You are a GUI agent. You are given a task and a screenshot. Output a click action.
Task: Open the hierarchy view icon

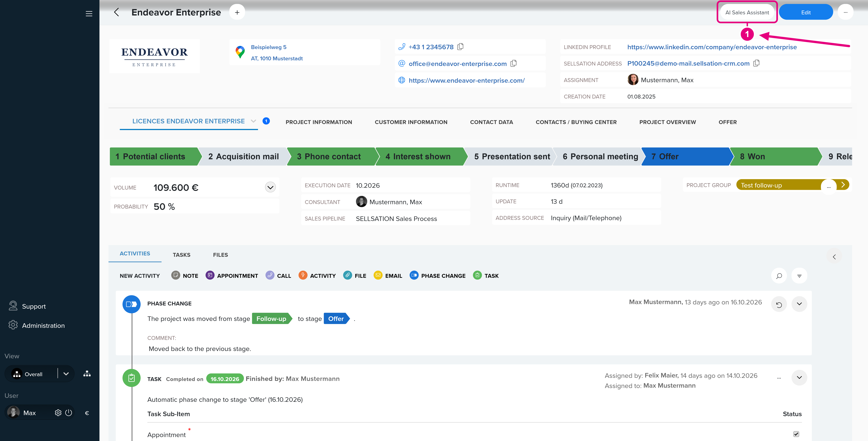(x=87, y=374)
